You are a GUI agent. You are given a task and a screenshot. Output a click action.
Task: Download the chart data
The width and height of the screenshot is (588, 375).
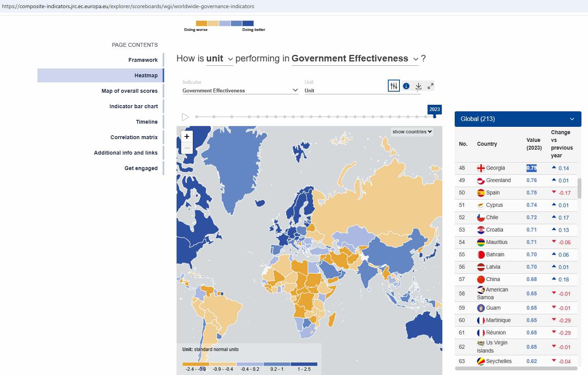418,86
